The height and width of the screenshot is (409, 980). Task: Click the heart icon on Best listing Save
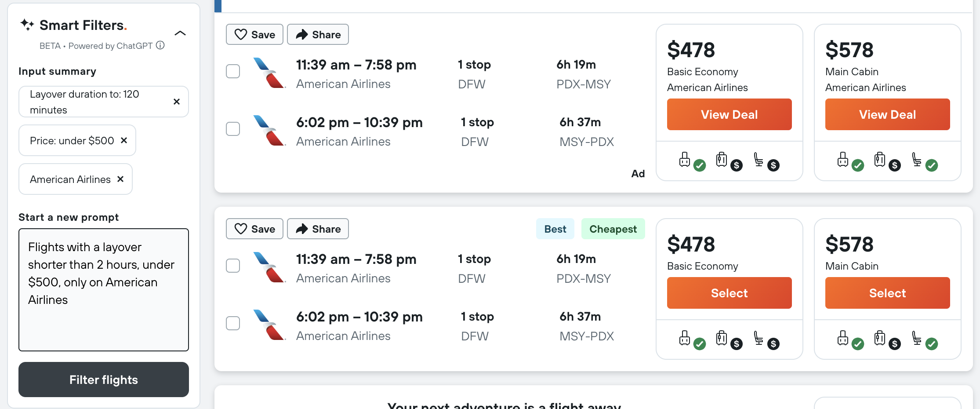point(241,229)
